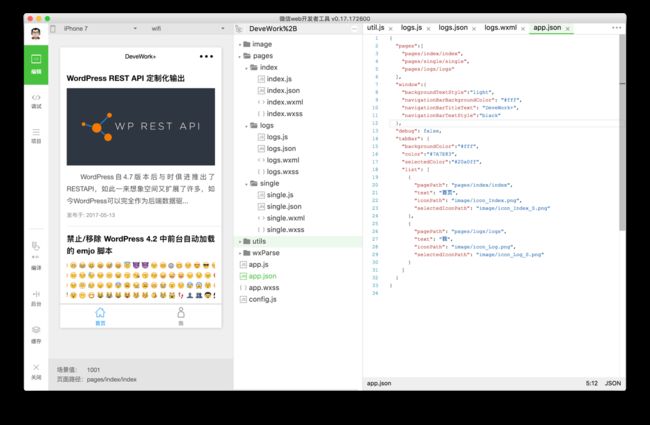Click the 后台 background icon in sidebar

point(36,298)
